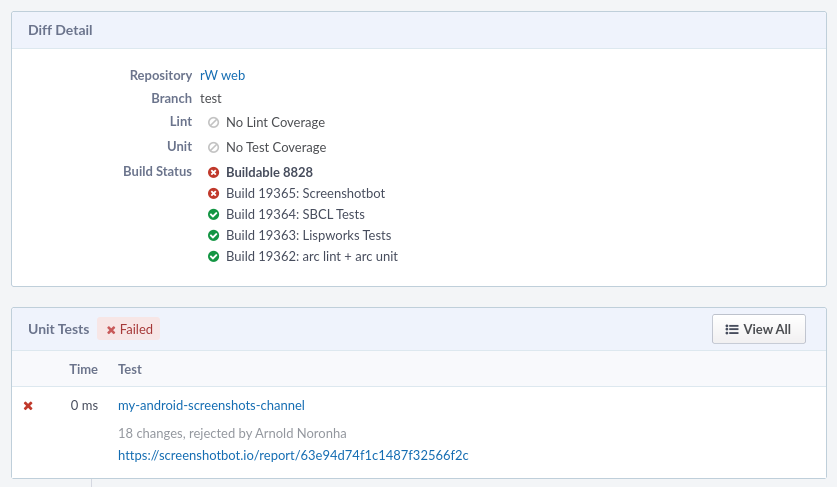Open Buildable 8828 details
837x487 pixels.
tap(269, 172)
